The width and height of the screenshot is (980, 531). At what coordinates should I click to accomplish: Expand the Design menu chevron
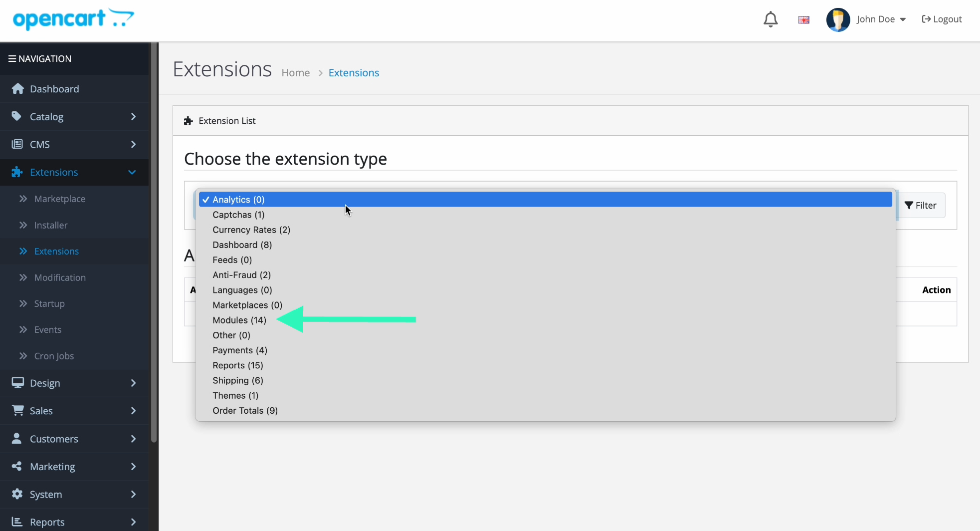click(133, 383)
